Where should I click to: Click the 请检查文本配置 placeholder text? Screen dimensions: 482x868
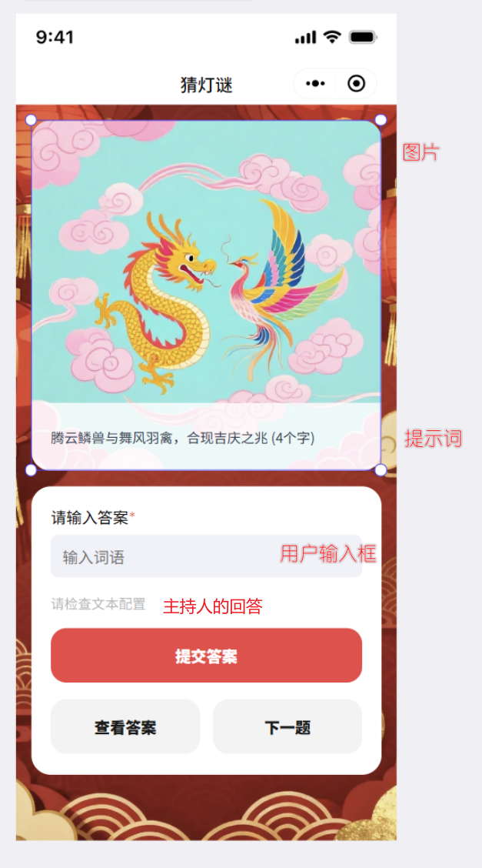pyautogui.click(x=98, y=604)
